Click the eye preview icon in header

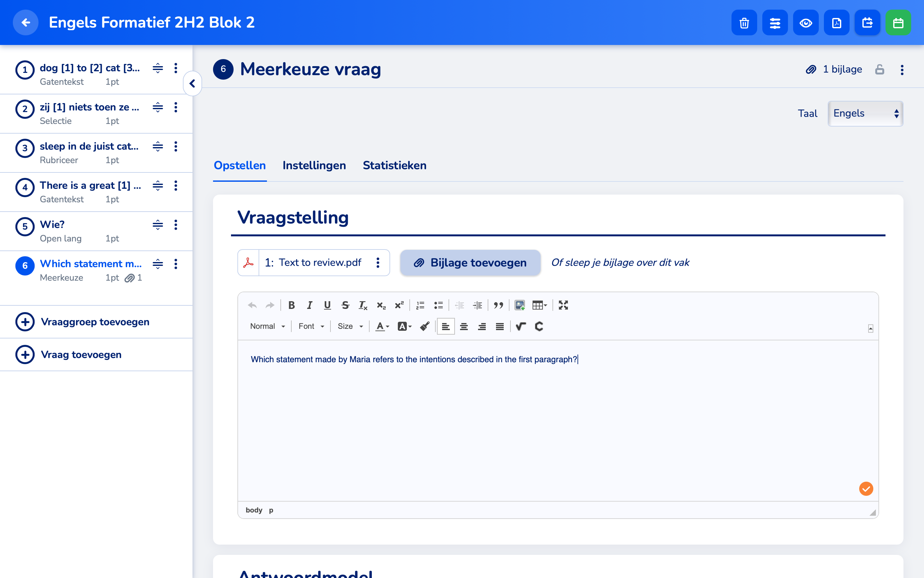coord(806,22)
